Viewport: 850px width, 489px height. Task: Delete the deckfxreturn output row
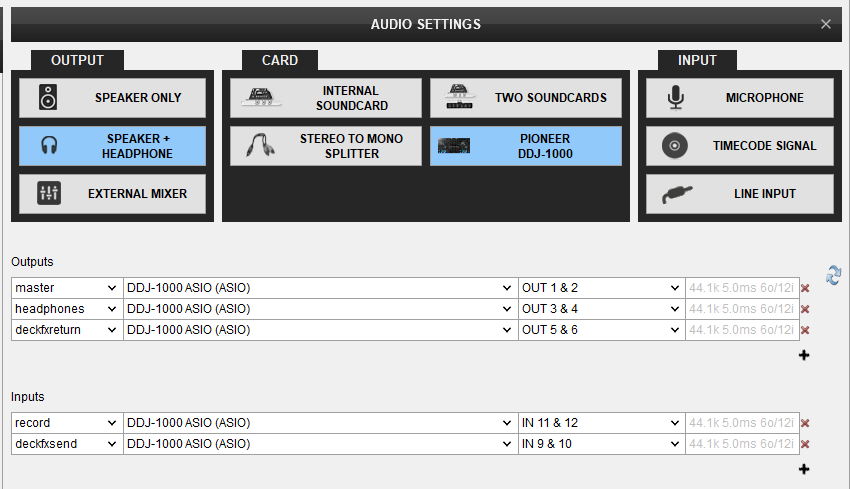805,330
